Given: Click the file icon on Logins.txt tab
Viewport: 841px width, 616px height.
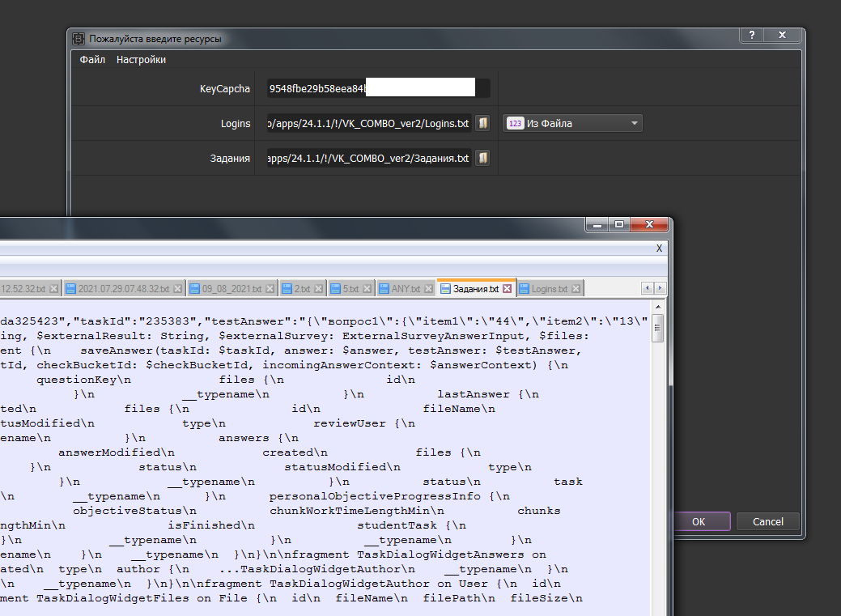Looking at the screenshot, I should point(524,289).
